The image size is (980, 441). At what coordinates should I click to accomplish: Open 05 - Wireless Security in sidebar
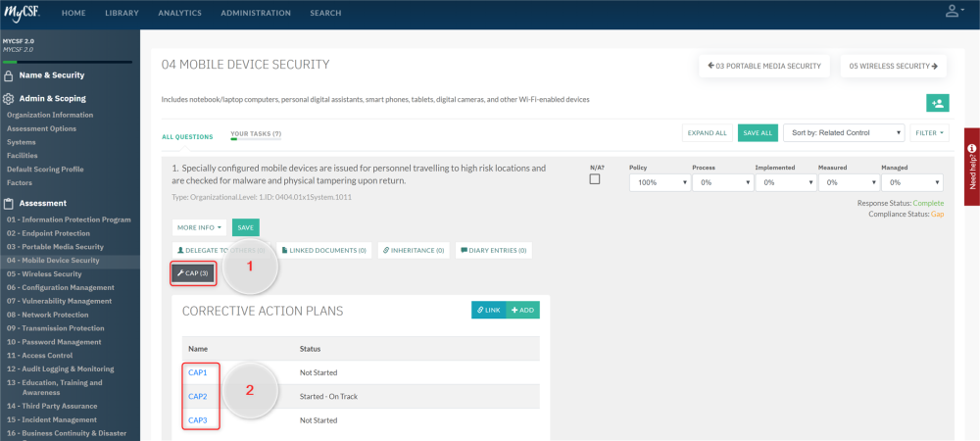(44, 274)
